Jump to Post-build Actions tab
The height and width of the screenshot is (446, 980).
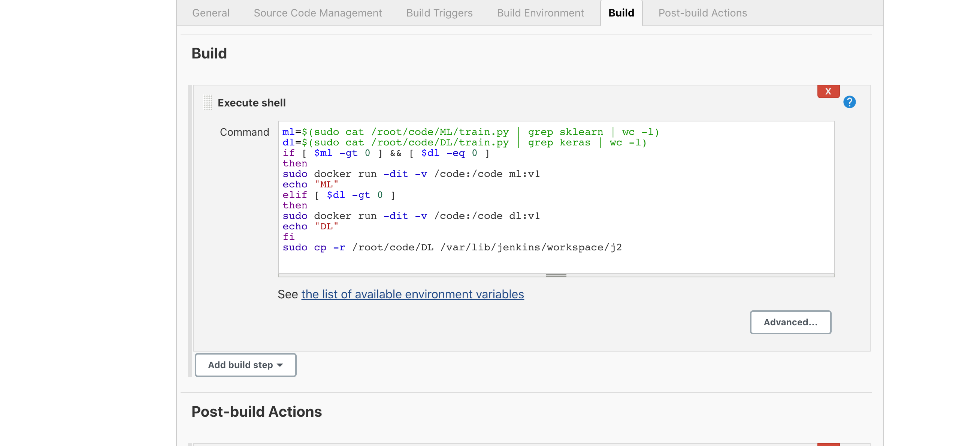click(x=702, y=13)
